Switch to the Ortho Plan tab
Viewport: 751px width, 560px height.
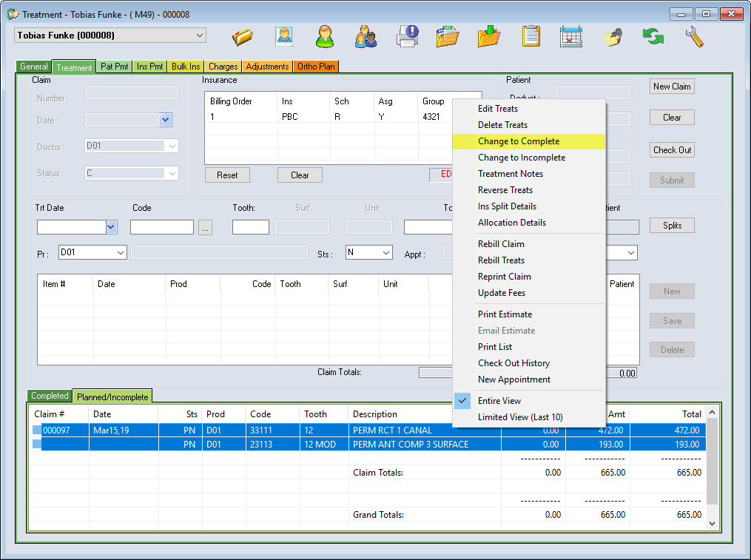[316, 67]
